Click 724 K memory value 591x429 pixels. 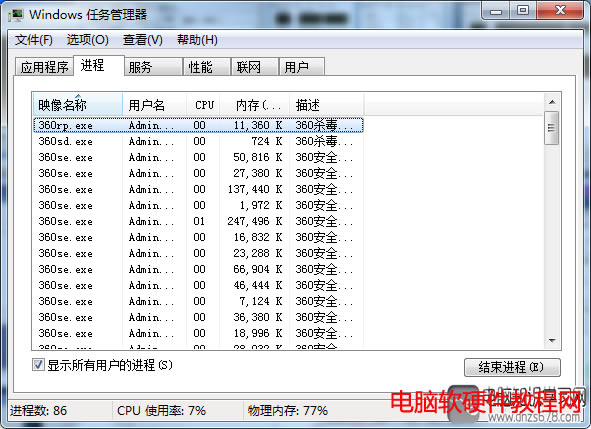[266, 141]
